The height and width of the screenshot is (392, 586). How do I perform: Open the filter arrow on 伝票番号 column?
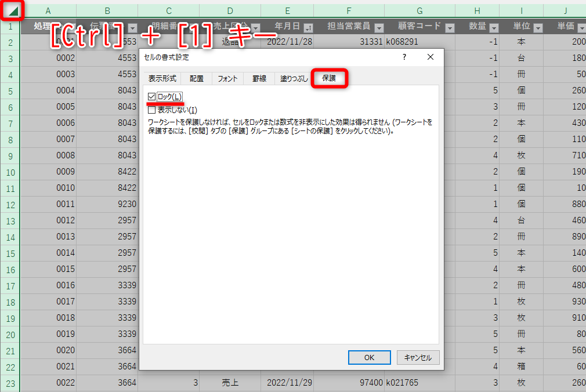tap(132, 27)
